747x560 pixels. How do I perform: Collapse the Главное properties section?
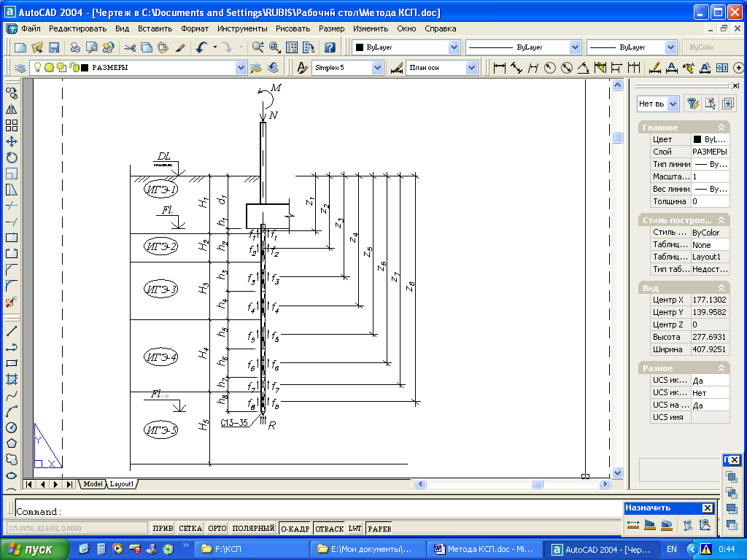[x=721, y=127]
